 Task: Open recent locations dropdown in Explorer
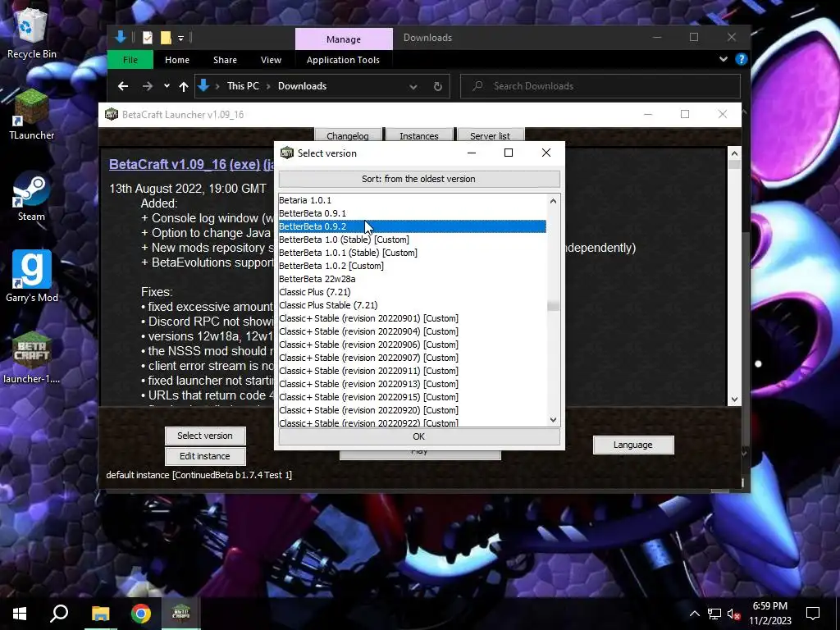click(167, 86)
